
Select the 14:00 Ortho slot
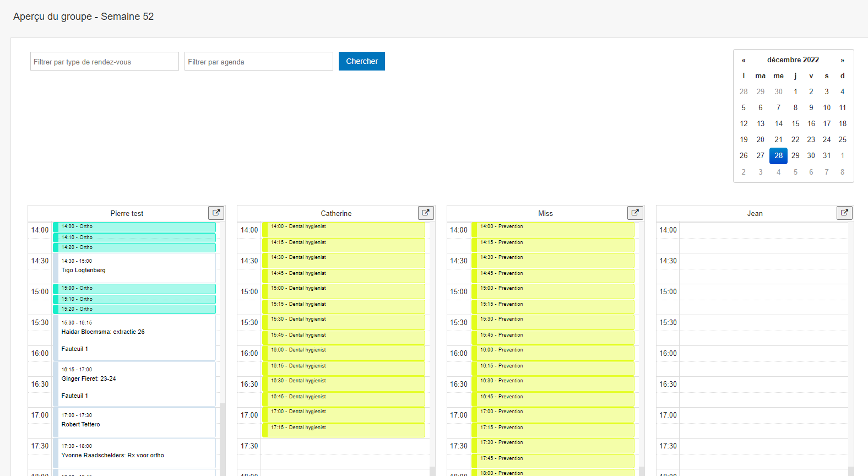(134, 227)
